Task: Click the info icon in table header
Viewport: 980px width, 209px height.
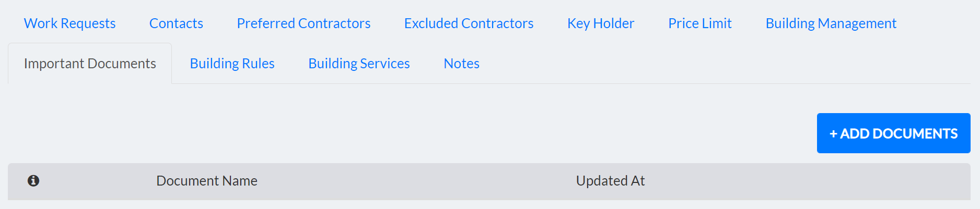Action: (x=33, y=181)
